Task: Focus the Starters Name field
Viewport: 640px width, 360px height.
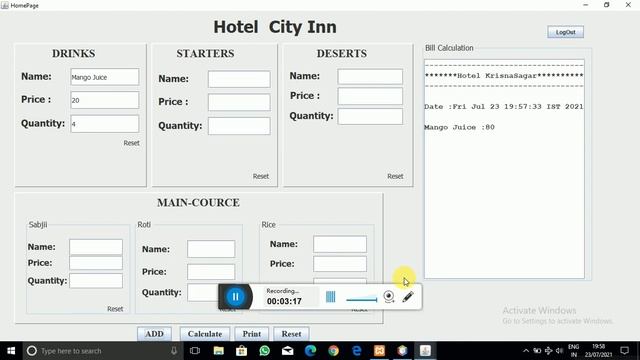Action: 239,79
